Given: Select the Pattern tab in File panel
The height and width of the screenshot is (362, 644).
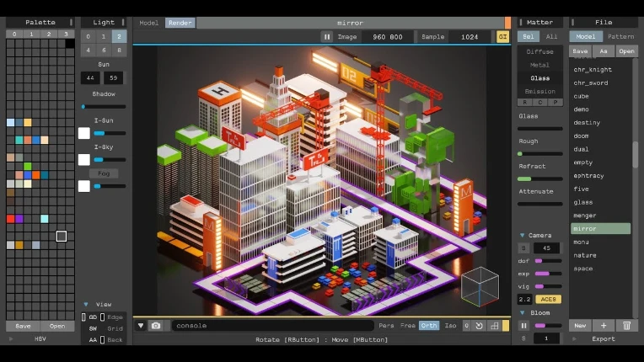Looking at the screenshot, I should coord(620,36).
